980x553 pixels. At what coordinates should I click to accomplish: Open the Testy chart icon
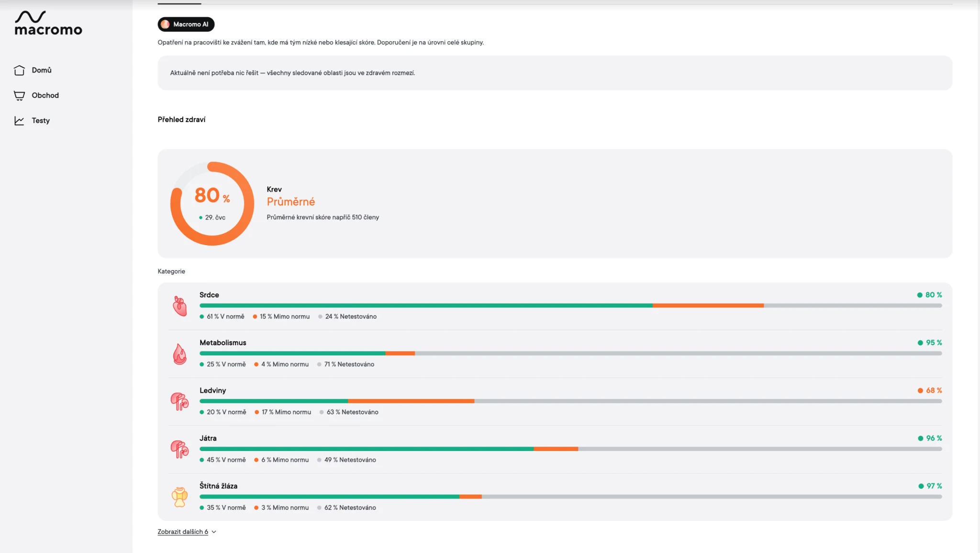[x=19, y=121]
